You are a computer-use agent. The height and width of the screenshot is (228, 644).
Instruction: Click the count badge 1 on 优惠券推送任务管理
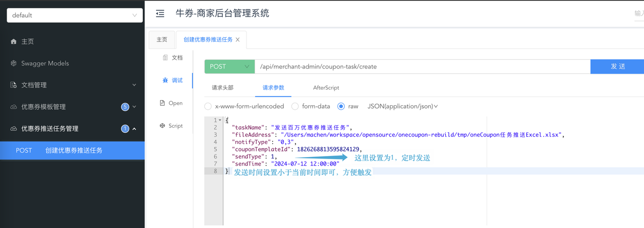click(125, 128)
